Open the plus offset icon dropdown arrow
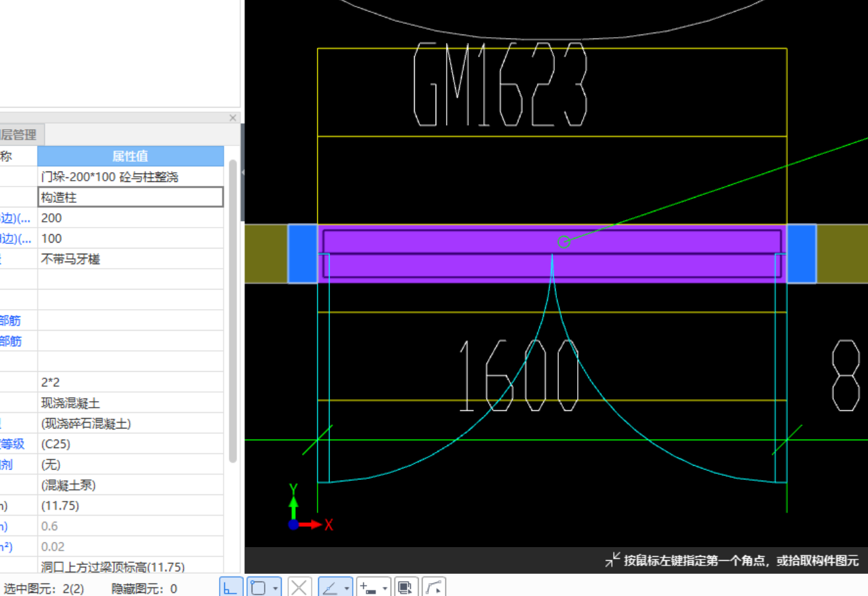868x596 pixels. click(x=385, y=588)
